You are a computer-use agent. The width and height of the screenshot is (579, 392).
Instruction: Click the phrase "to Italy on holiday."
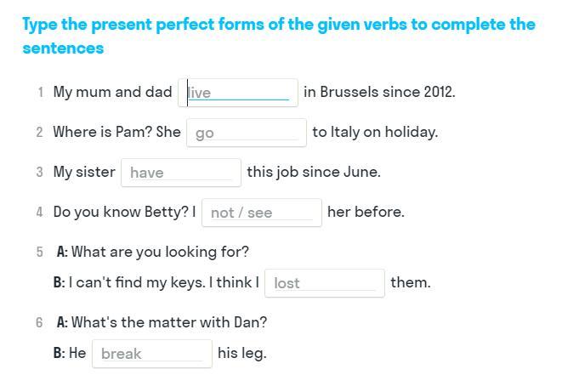click(375, 133)
